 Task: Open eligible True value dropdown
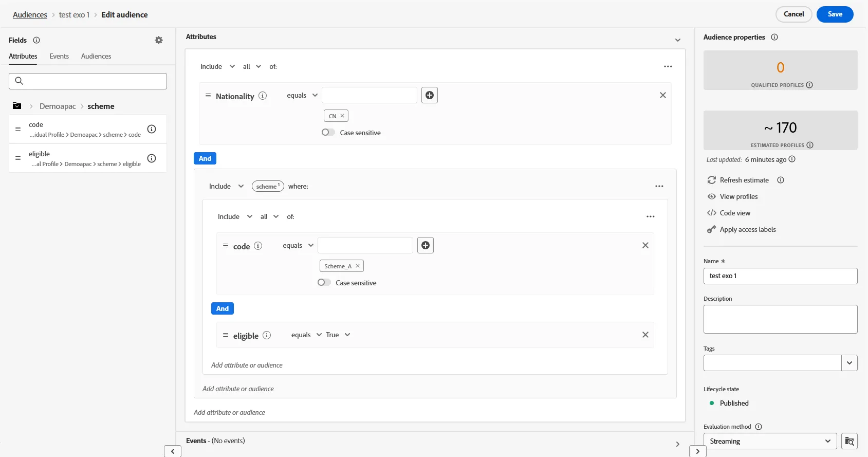pyautogui.click(x=338, y=335)
